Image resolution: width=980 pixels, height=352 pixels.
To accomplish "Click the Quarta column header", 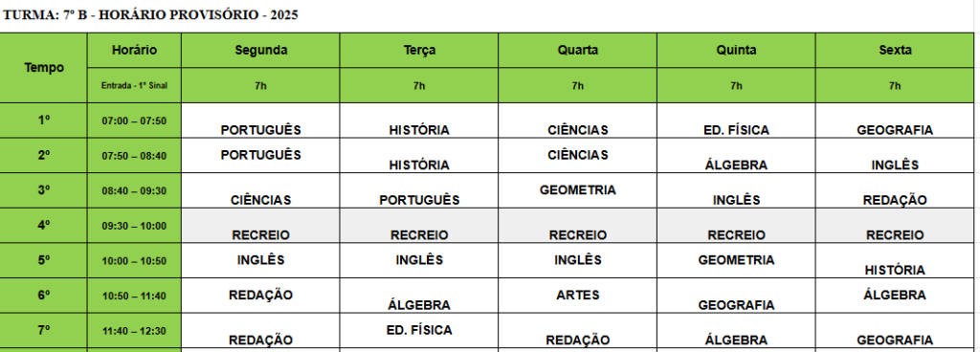I will click(x=577, y=51).
